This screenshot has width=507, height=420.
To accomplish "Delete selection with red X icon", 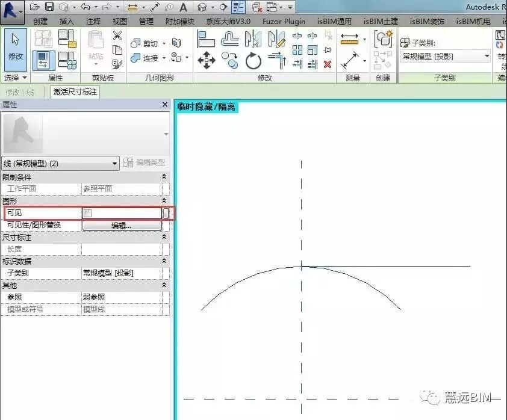I will pyautogui.click(x=328, y=64).
